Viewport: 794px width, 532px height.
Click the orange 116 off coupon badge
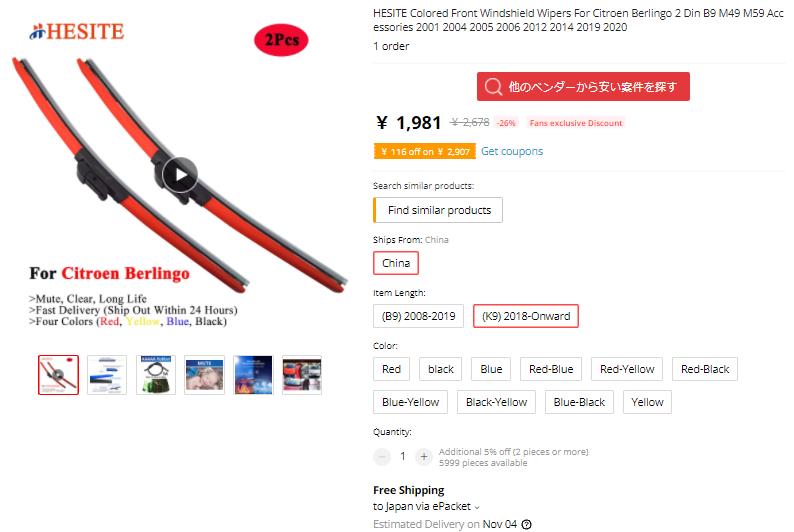click(x=425, y=151)
